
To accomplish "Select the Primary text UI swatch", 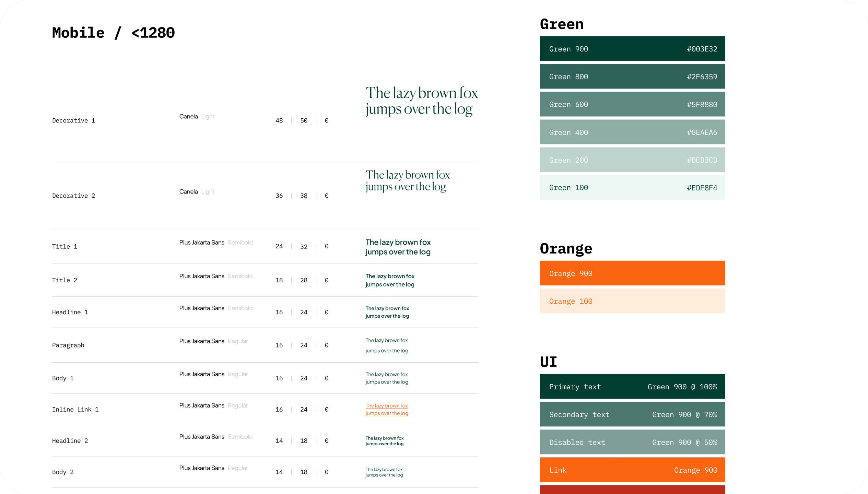I will tap(632, 387).
